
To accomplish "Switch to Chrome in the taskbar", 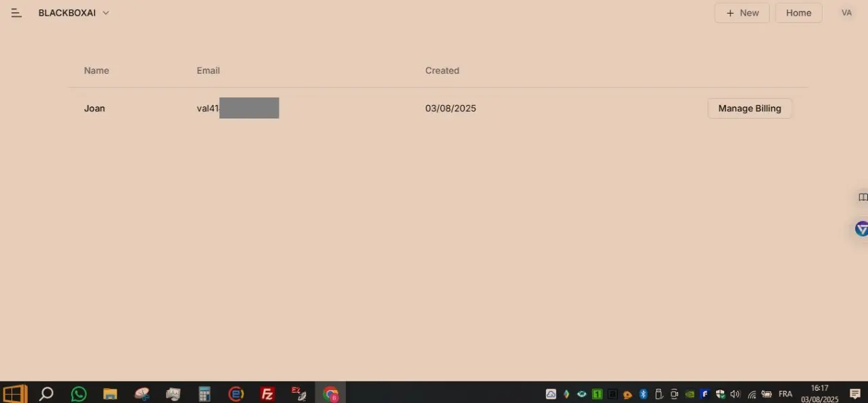I will point(330,394).
